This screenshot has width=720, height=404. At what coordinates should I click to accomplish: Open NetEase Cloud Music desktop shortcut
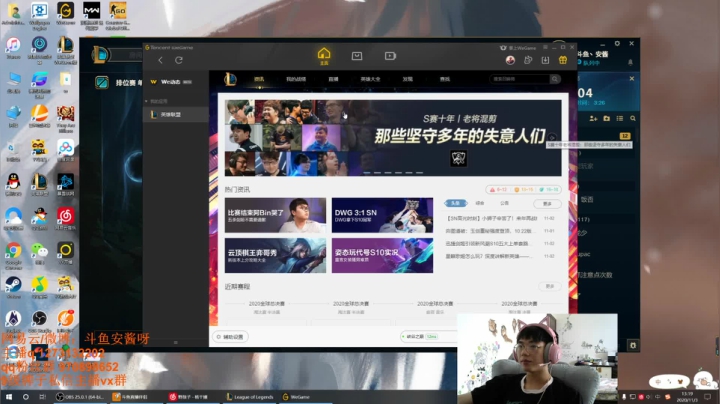[x=65, y=219]
